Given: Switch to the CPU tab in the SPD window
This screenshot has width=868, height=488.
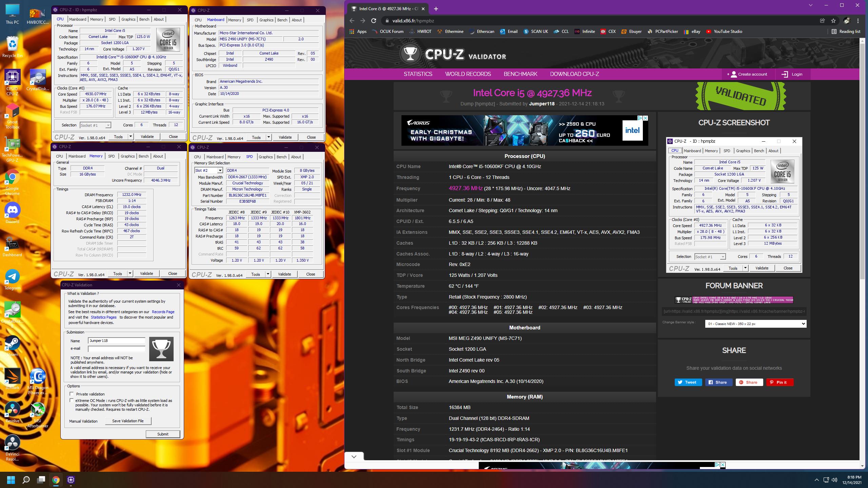Looking at the screenshot, I should coord(197,157).
